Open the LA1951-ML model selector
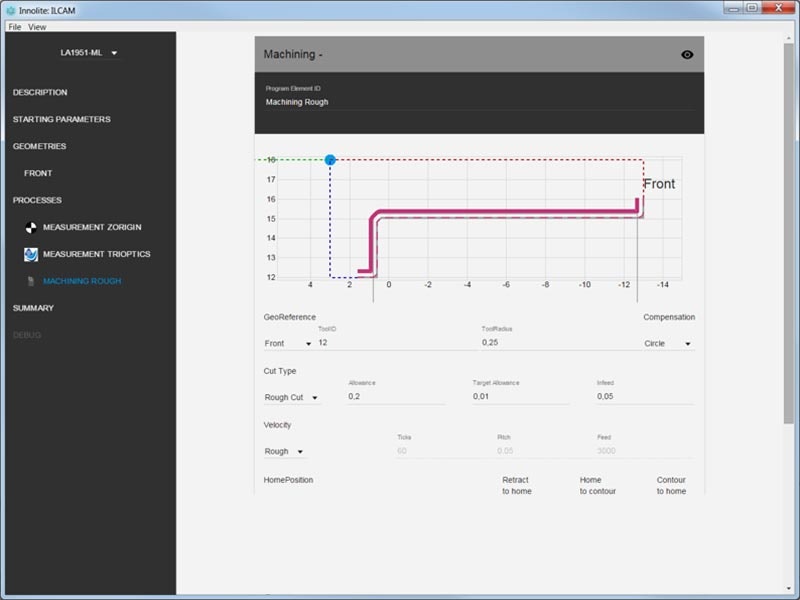This screenshot has width=800, height=600. point(88,51)
